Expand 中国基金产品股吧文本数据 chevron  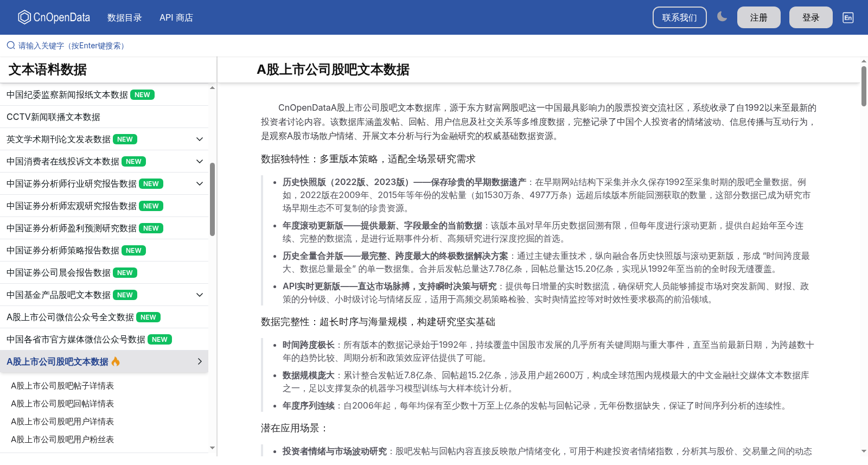(200, 295)
